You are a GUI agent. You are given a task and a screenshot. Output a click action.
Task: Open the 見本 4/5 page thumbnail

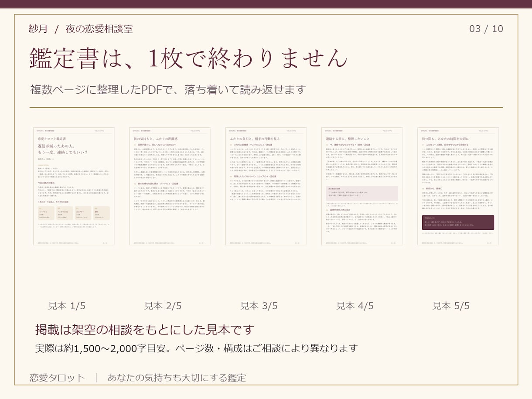coord(362,186)
